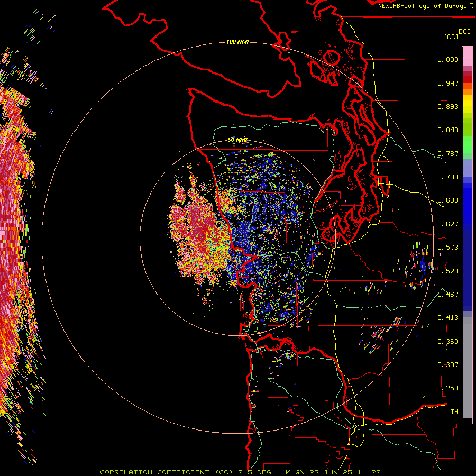Select the 0.733 scale value
The width and height of the screenshot is (476, 476).
[x=448, y=177]
